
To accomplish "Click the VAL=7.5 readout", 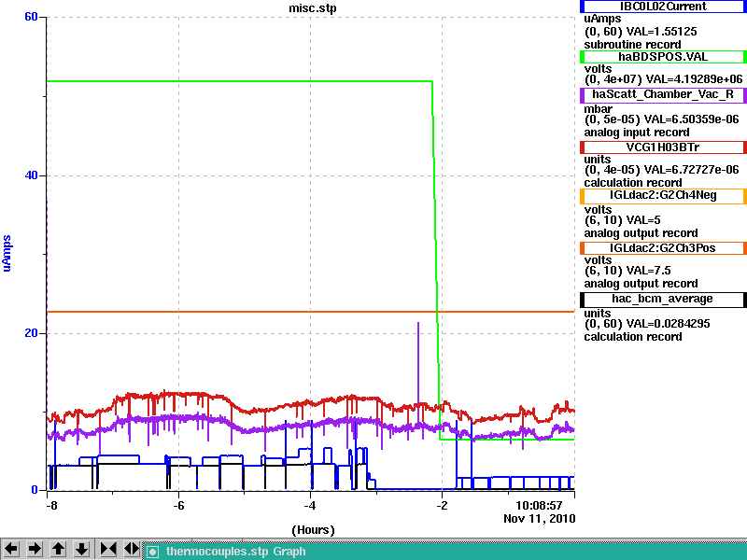I will (x=648, y=271).
